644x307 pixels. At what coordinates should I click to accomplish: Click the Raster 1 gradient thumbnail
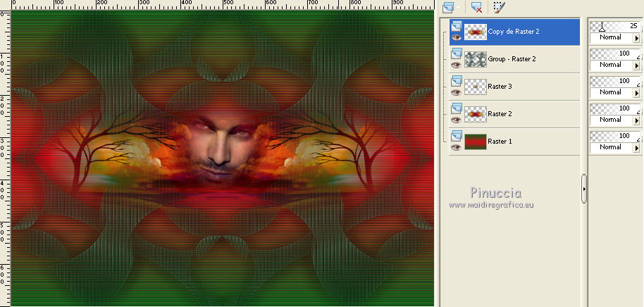pos(476,142)
